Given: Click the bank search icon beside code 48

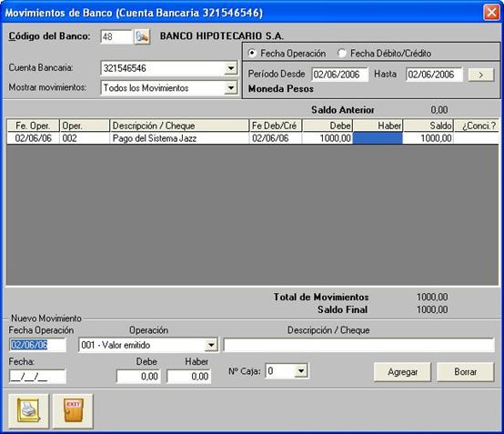Looking at the screenshot, I should pyautogui.click(x=142, y=36).
